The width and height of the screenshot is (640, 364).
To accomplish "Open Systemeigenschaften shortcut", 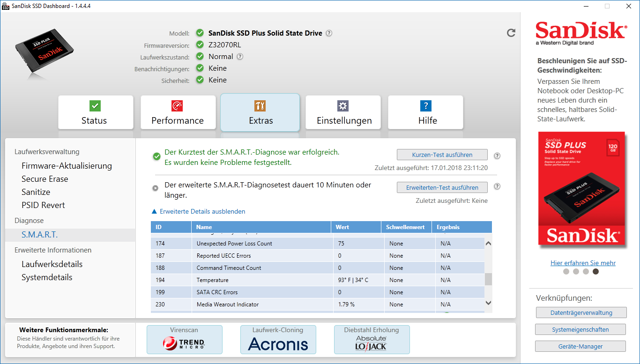I will 580,329.
